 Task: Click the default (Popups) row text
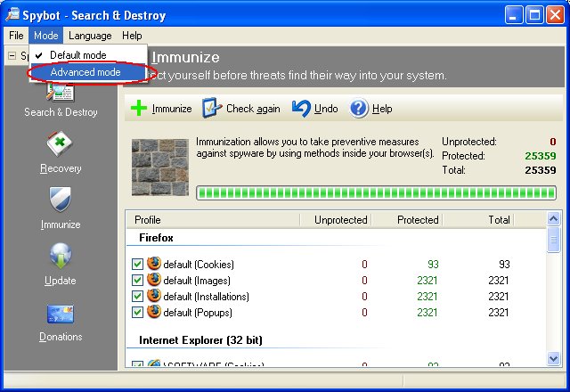coord(198,313)
